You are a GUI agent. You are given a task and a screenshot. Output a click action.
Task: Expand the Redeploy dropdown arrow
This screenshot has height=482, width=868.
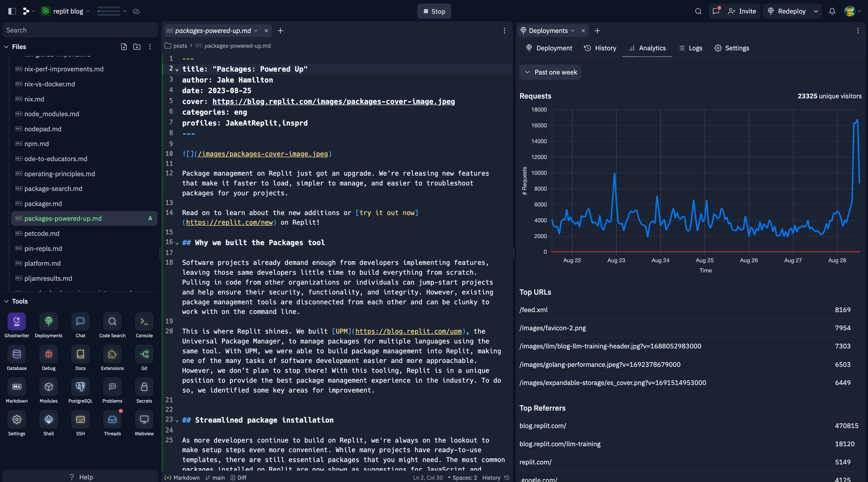816,11
